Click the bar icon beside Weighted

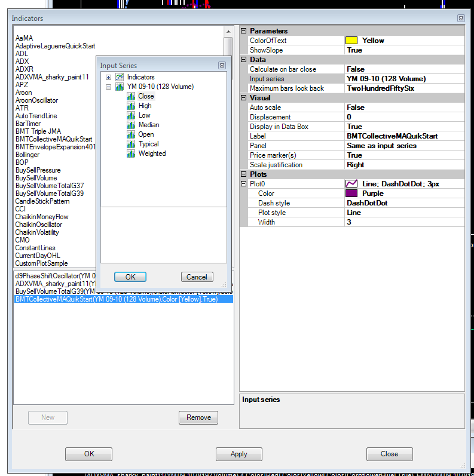pos(131,153)
